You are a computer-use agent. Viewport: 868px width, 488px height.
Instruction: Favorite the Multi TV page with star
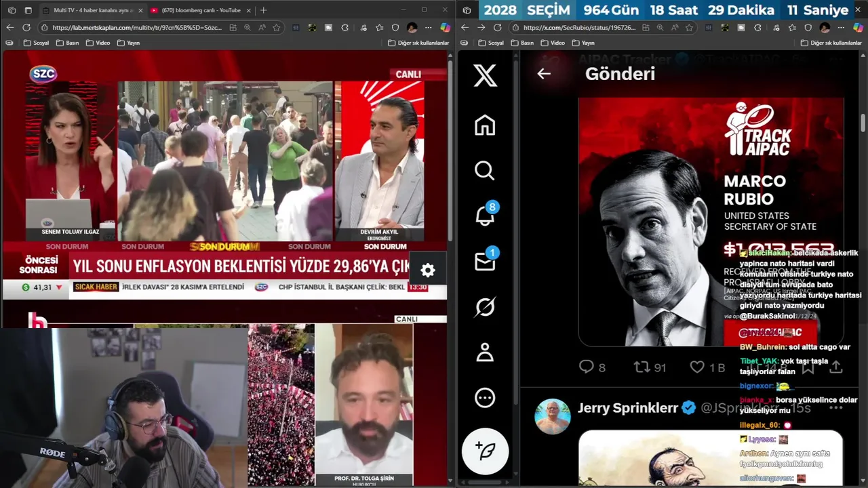click(x=277, y=28)
